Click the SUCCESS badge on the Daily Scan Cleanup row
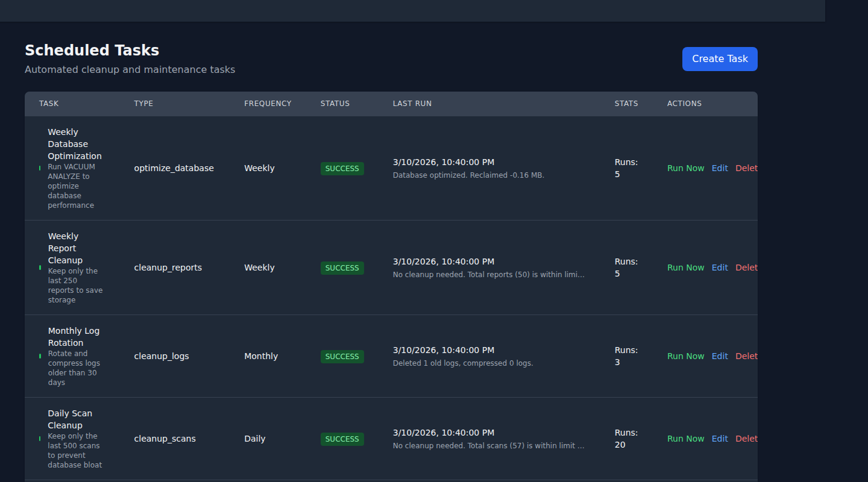Image resolution: width=868 pixels, height=482 pixels. coord(342,439)
